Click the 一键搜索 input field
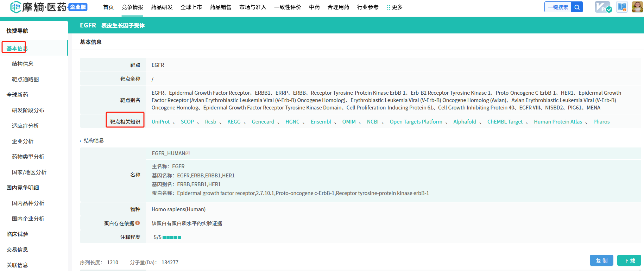 tap(558, 7)
